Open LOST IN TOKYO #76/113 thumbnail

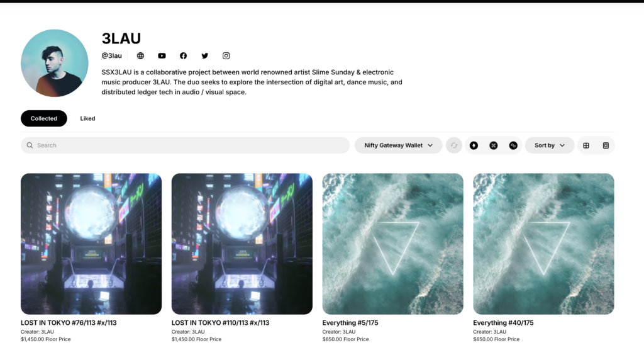[x=91, y=244]
